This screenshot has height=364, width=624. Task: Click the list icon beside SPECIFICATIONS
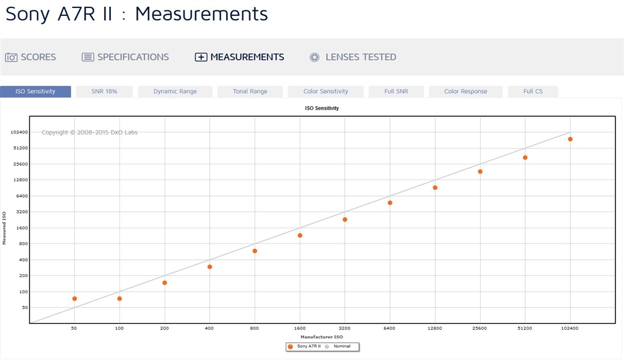[x=88, y=57]
